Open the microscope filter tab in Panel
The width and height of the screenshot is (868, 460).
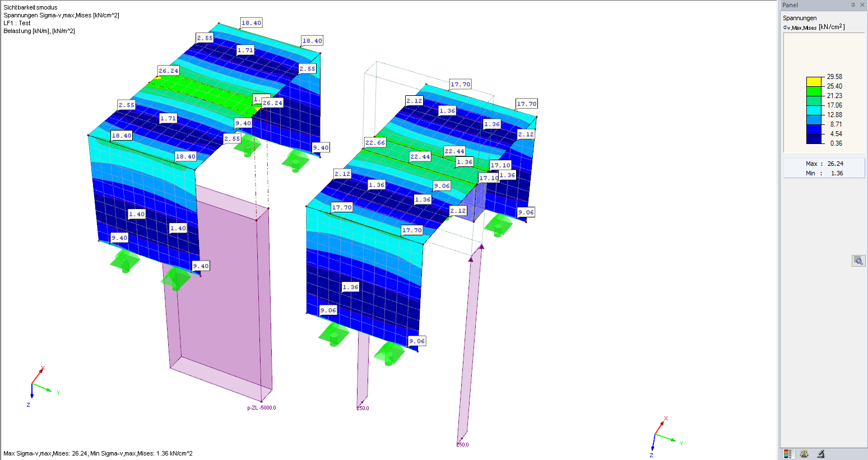(821, 454)
